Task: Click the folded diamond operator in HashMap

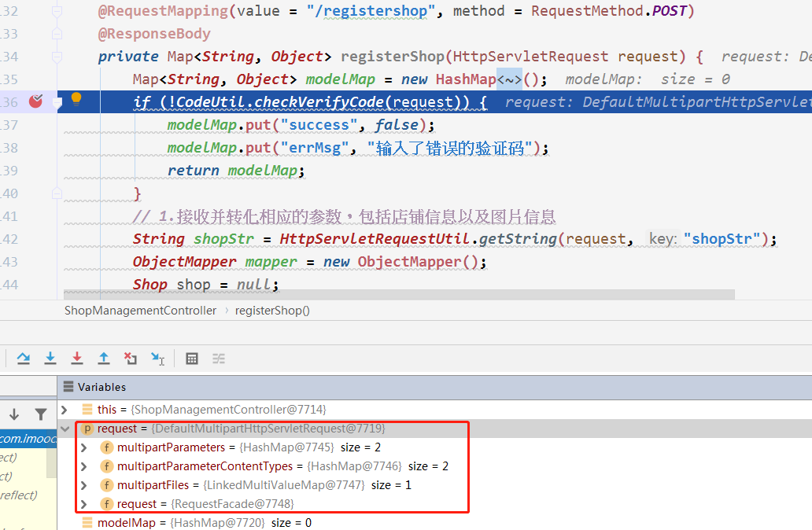Action: tap(510, 79)
